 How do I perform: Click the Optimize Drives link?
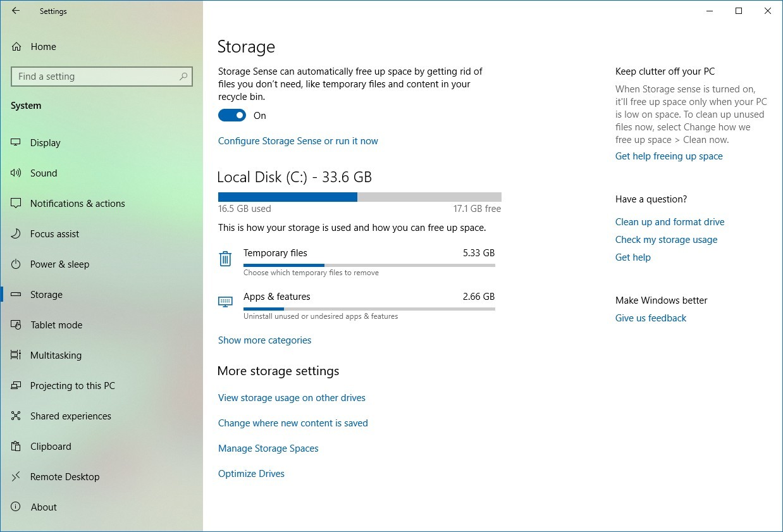point(251,474)
